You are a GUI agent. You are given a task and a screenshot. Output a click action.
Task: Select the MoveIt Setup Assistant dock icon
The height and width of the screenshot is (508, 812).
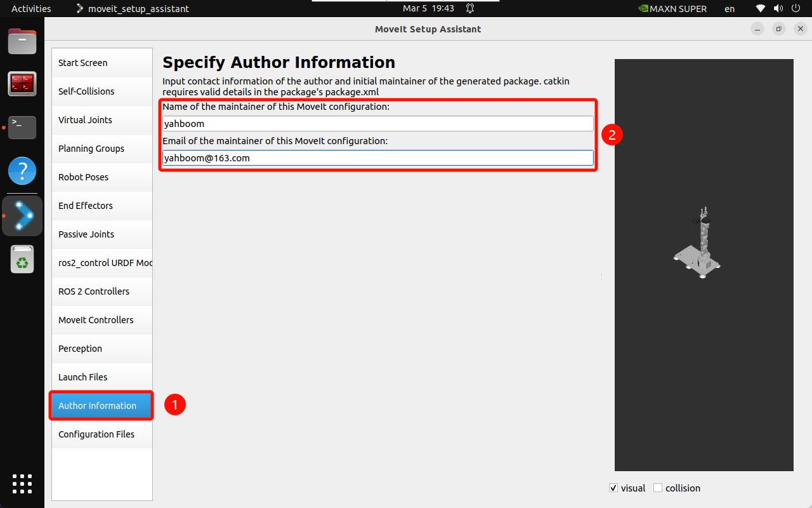tap(22, 216)
